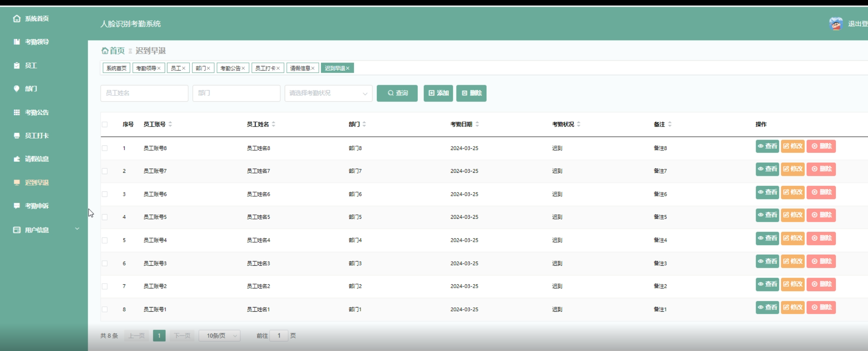This screenshot has height=351, width=868.
Task: Click the 考勤领导 sidebar icon
Action: [x=17, y=42]
